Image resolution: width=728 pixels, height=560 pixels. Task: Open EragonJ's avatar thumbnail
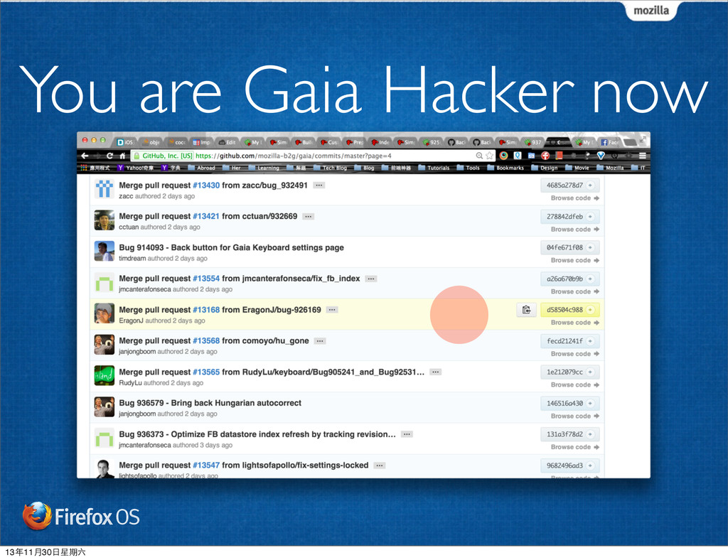point(104,313)
